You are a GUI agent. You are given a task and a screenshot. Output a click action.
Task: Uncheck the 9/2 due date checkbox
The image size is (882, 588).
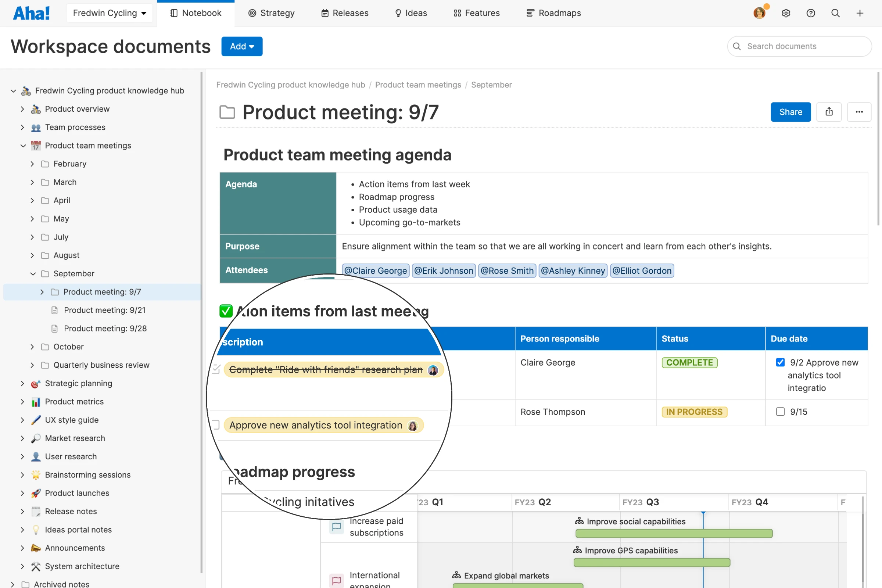point(780,362)
